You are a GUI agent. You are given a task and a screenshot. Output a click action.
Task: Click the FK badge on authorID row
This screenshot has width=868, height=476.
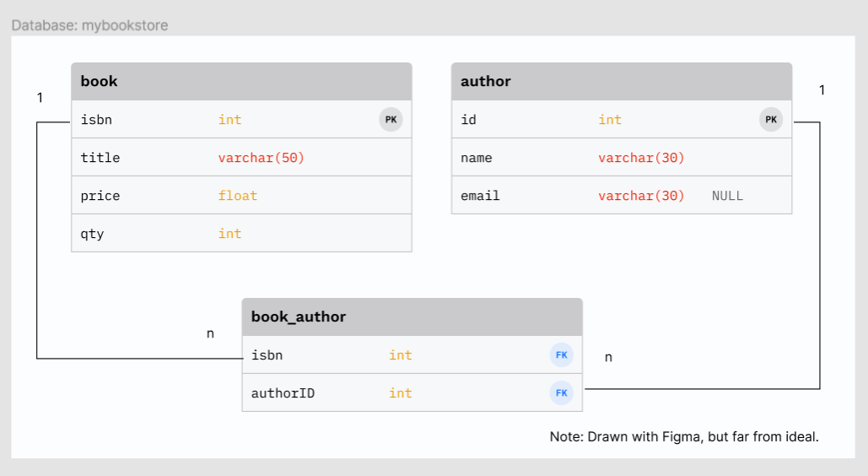[562, 393]
